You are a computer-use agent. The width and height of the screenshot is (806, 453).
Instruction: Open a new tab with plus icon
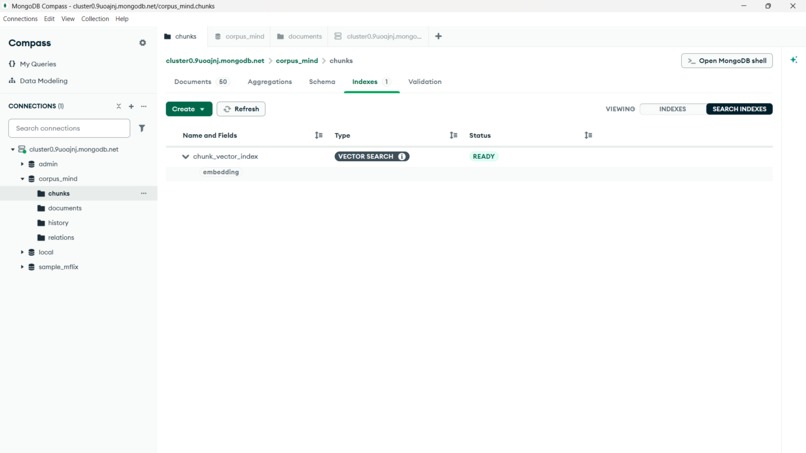click(438, 36)
